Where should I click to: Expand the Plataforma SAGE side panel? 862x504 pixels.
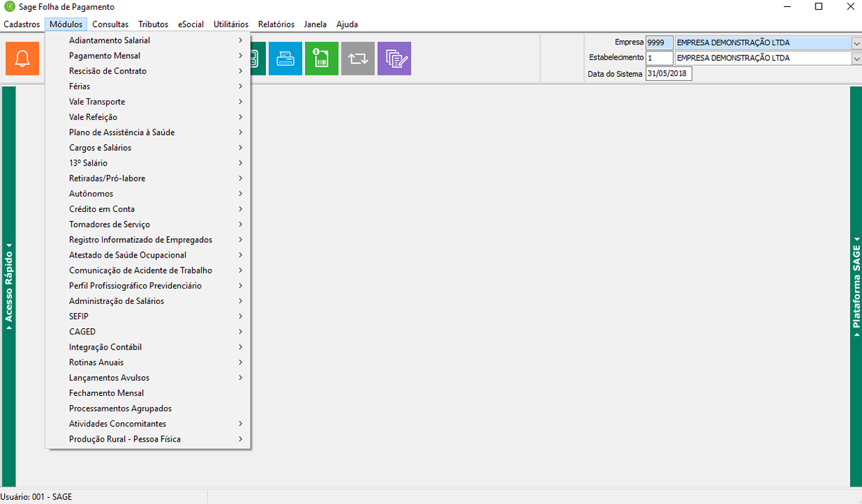pyautogui.click(x=856, y=286)
